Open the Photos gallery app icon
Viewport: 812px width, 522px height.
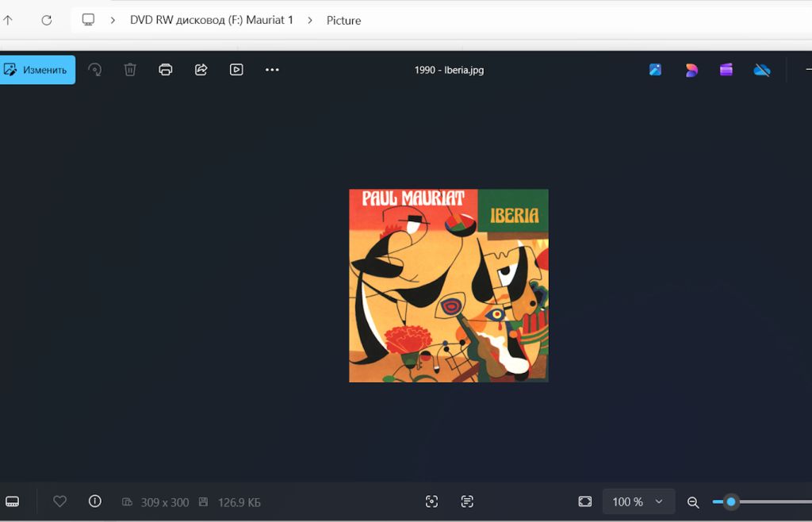tap(655, 69)
